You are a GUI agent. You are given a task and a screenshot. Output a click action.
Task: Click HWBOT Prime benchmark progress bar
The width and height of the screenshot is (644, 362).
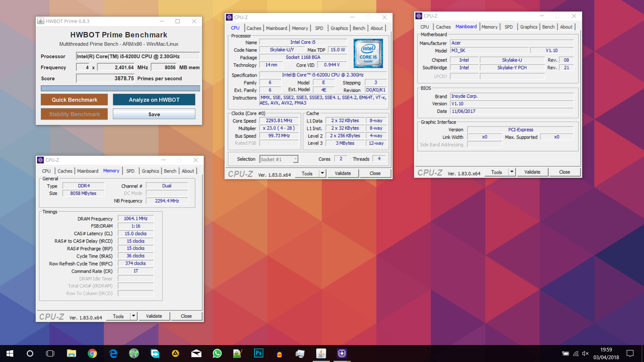click(x=120, y=88)
